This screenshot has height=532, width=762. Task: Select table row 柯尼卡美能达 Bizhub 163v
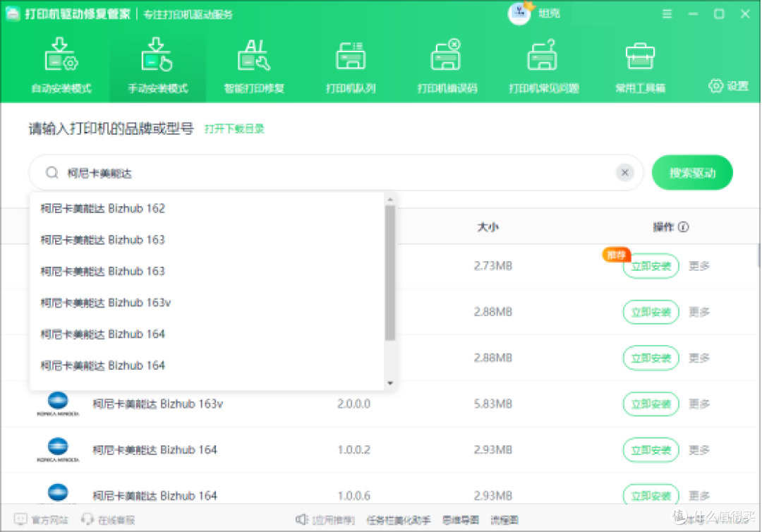(x=379, y=404)
